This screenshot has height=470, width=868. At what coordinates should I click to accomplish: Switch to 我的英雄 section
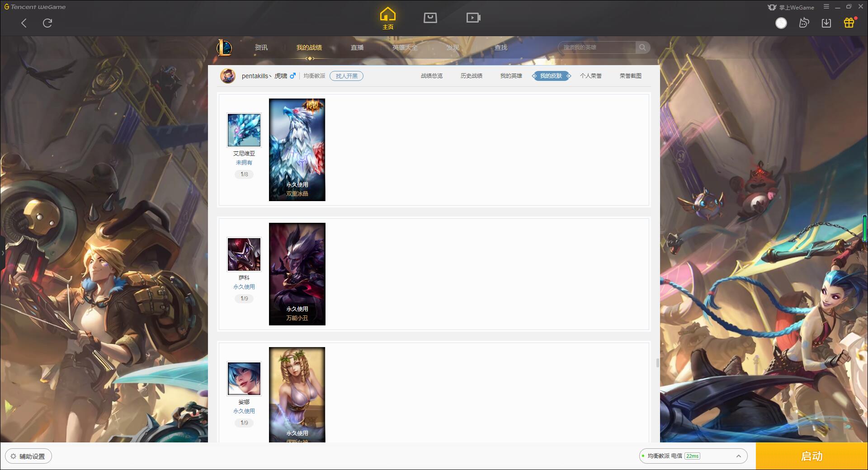pyautogui.click(x=511, y=76)
